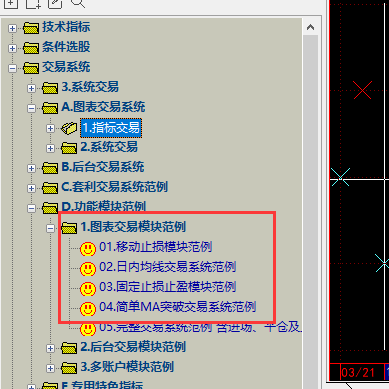Collapse the 1.图表交易模块范例 node
Image resolution: width=389 pixels, height=389 pixels.
coord(50,228)
